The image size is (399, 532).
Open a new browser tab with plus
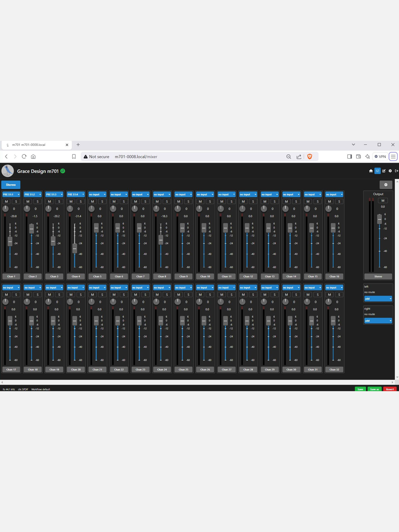pyautogui.click(x=78, y=145)
